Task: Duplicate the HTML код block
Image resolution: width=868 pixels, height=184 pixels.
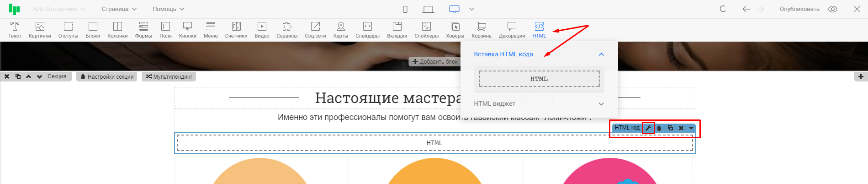Action: tap(670, 128)
